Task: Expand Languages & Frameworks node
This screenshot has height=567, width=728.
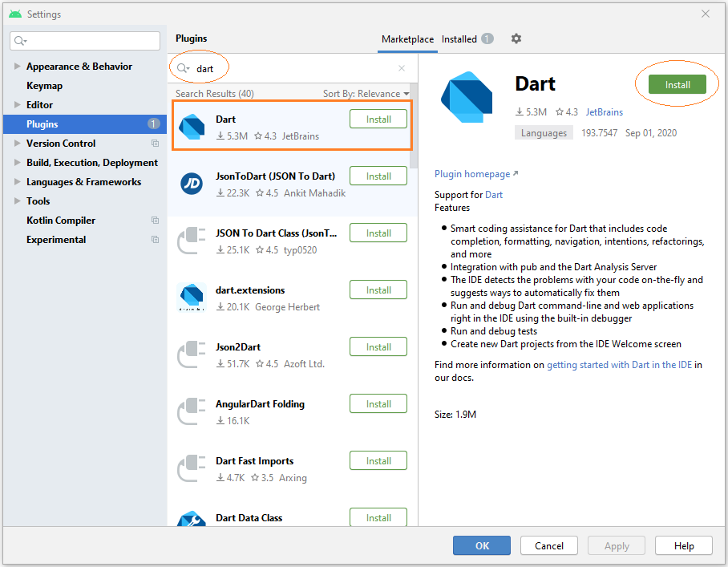Action: tap(17, 181)
